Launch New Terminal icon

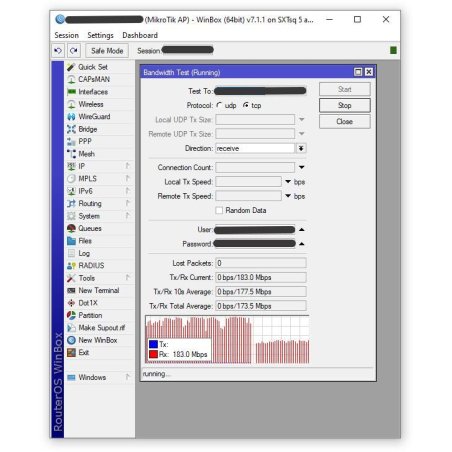click(71, 290)
